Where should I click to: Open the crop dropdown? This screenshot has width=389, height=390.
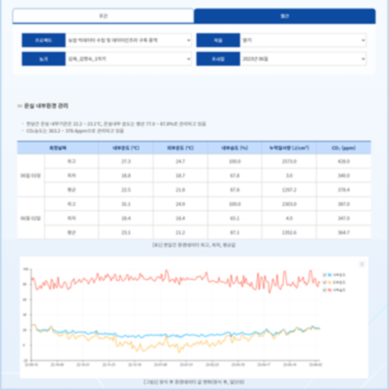pyautogui.click(x=303, y=40)
